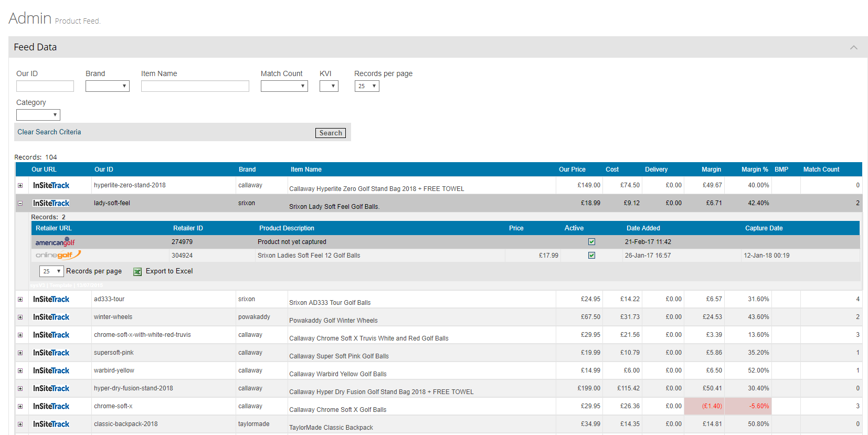This screenshot has width=868, height=435.
Task: Select TaylorMade Classic Backpack item name
Action: pos(331,428)
